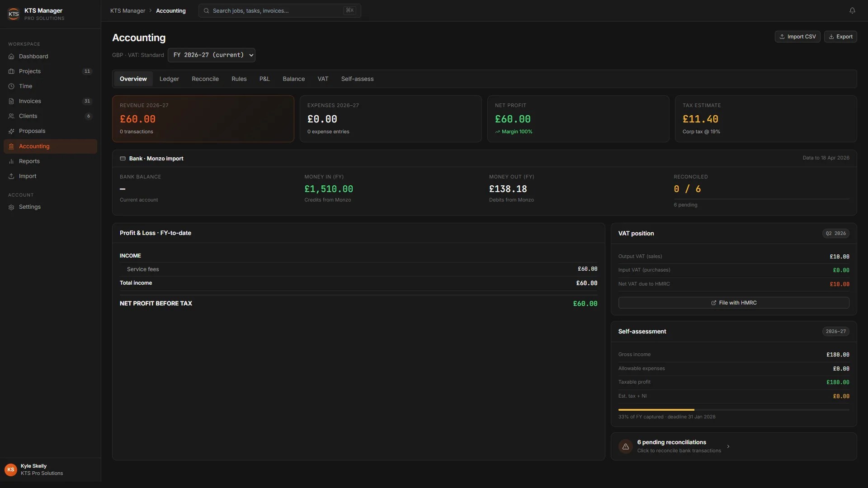The width and height of the screenshot is (868, 488).
Task: Click Input VAT (purchases) row
Action: pos(734,270)
